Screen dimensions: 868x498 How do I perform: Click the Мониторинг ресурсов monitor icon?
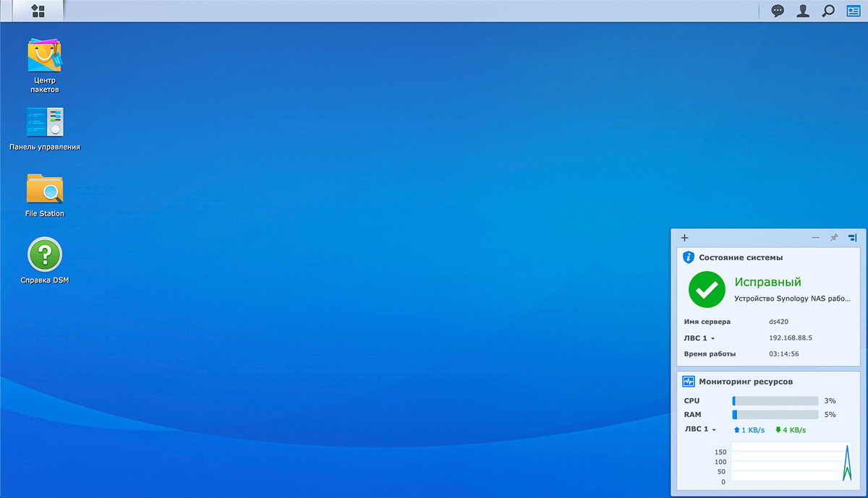pos(689,381)
